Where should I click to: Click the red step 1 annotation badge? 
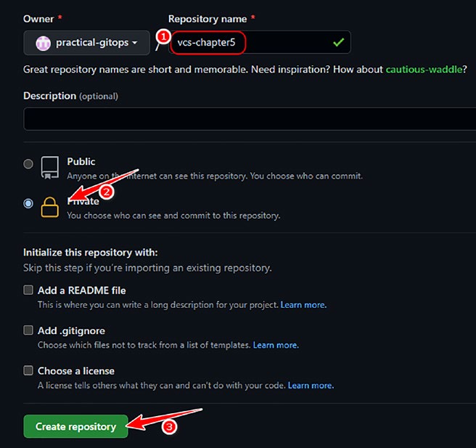[164, 37]
